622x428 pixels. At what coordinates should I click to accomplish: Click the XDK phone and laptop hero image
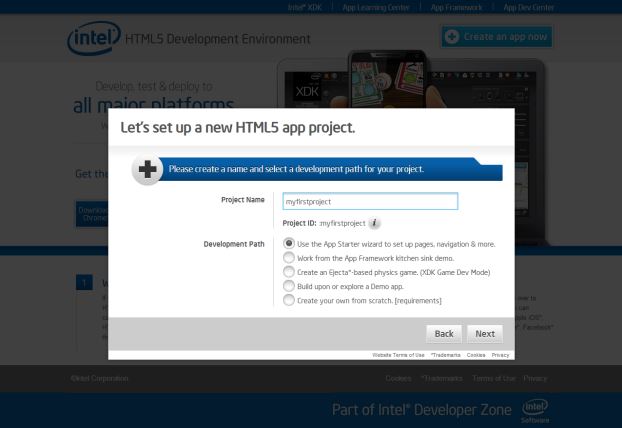(x=411, y=79)
